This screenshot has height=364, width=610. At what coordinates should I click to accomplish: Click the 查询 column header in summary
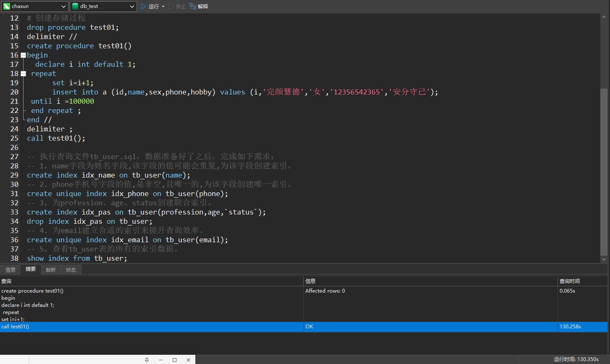[x=6, y=281]
